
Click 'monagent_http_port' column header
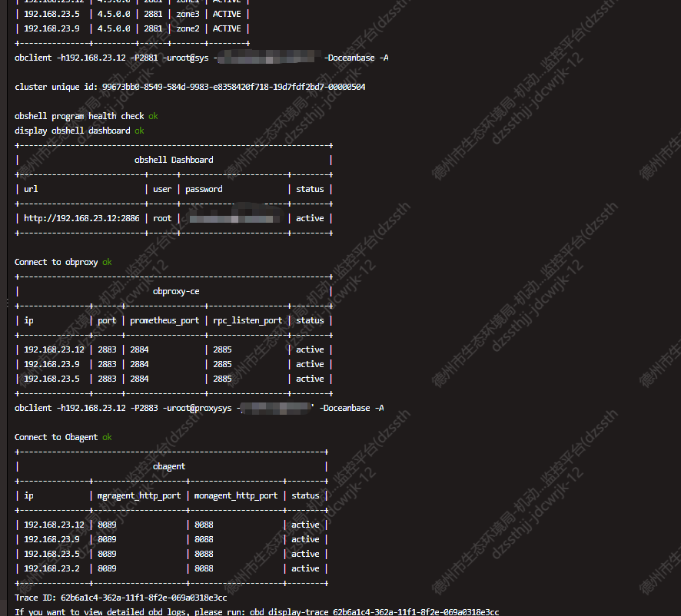(x=236, y=495)
